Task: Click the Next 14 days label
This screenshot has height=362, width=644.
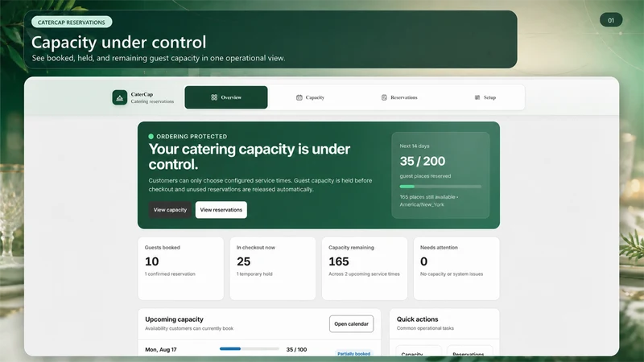Action: [415, 146]
